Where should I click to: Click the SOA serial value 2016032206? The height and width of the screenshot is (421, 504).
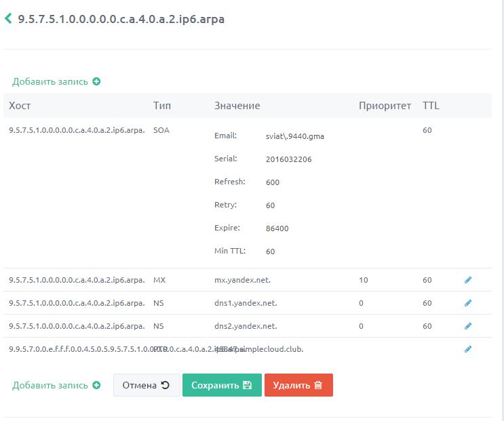click(x=289, y=159)
